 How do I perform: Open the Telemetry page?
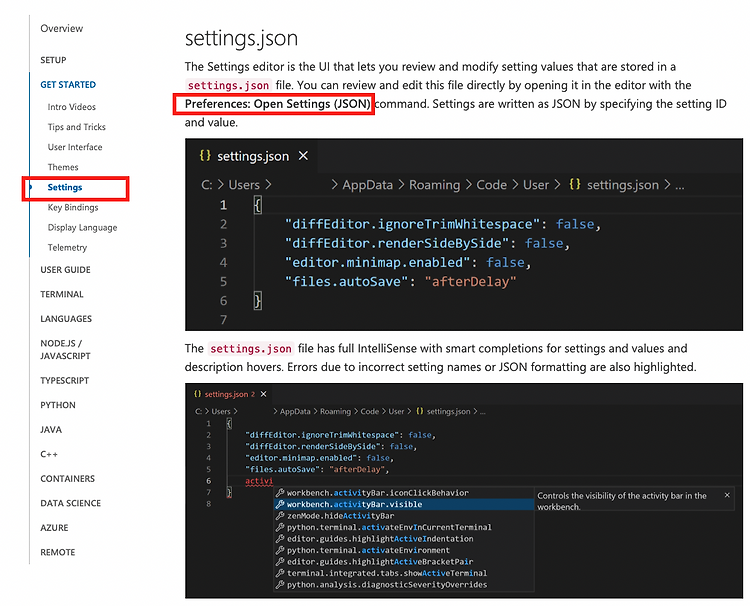pyautogui.click(x=67, y=247)
